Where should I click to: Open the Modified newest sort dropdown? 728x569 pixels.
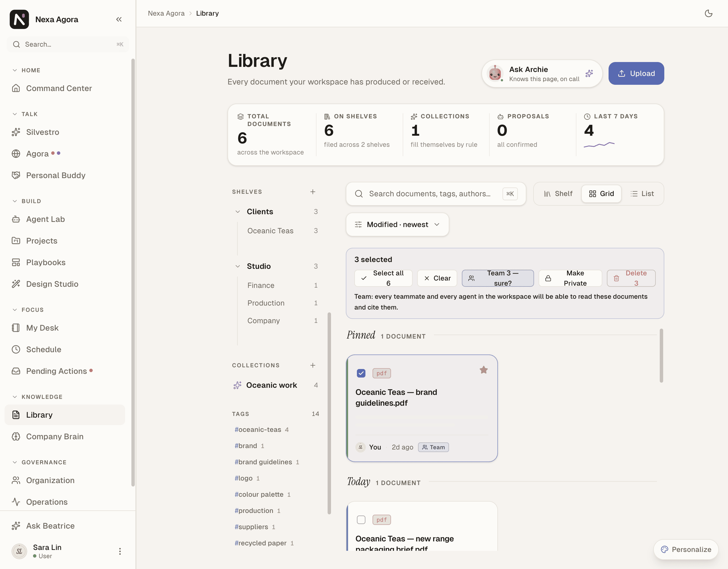[397, 224]
